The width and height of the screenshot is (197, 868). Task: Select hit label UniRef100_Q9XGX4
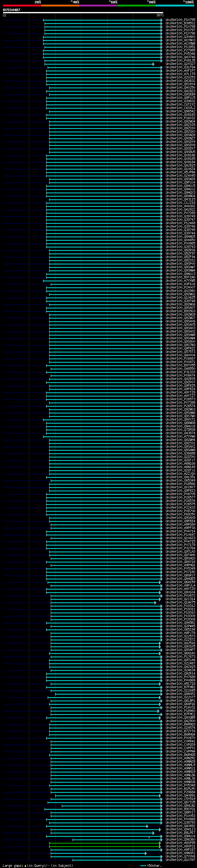[x=180, y=592]
